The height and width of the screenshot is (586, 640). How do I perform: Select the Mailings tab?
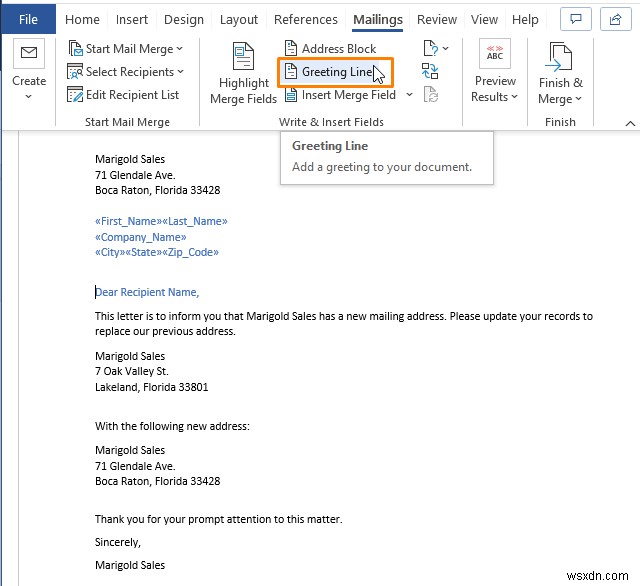(378, 19)
